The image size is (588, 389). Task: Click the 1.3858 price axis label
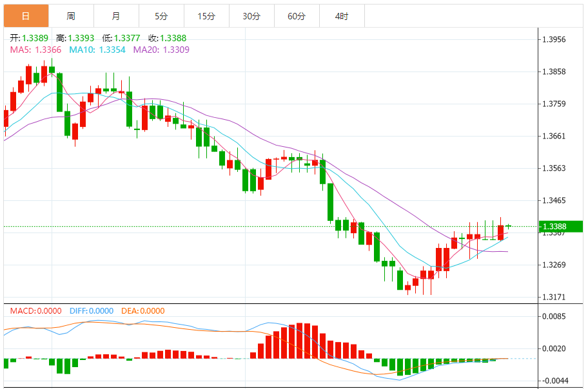tap(554, 72)
